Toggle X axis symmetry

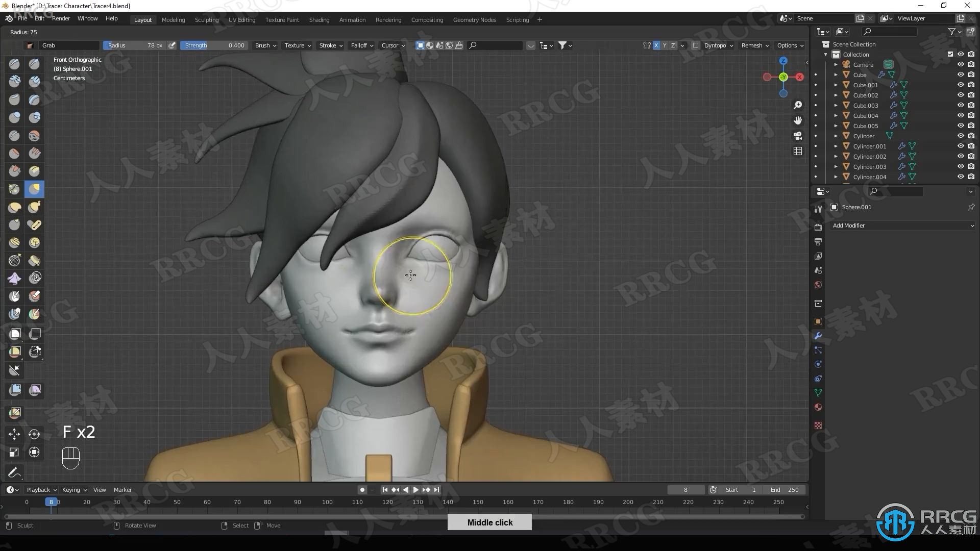click(x=656, y=45)
